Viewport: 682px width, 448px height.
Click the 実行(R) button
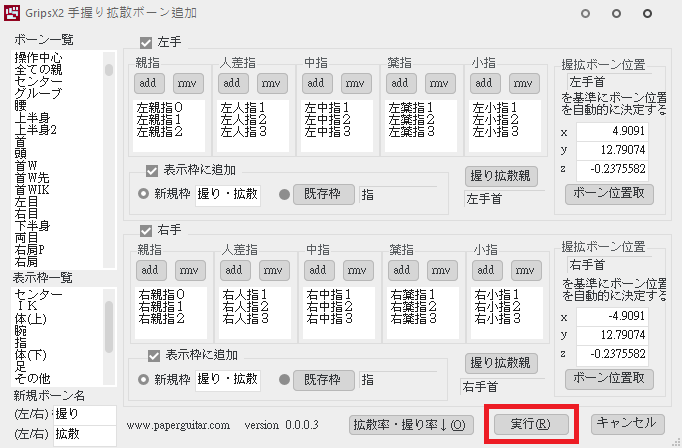pos(532,424)
